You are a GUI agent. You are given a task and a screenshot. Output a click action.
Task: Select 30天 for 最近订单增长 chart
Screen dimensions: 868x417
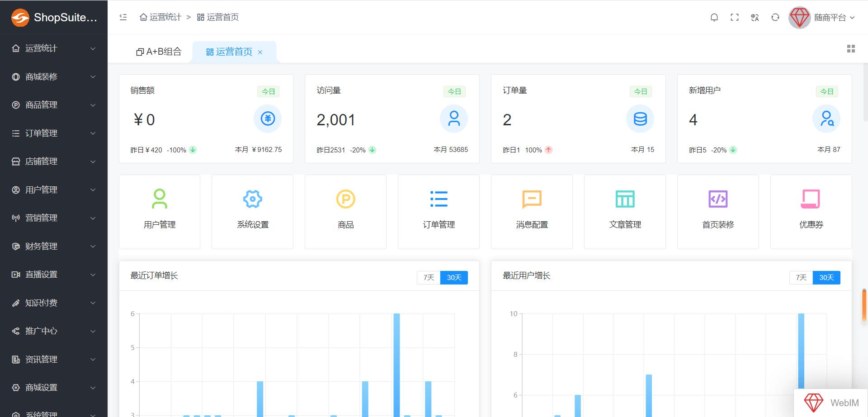click(454, 277)
